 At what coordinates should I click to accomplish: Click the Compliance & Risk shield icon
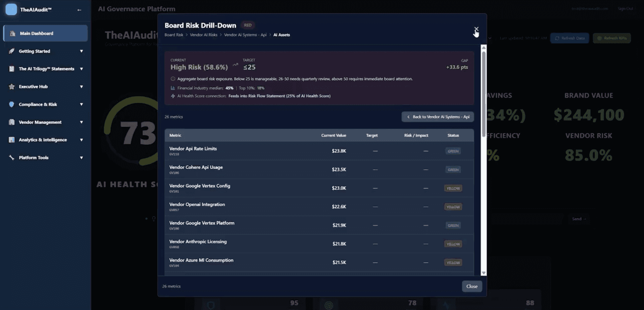[x=12, y=104]
